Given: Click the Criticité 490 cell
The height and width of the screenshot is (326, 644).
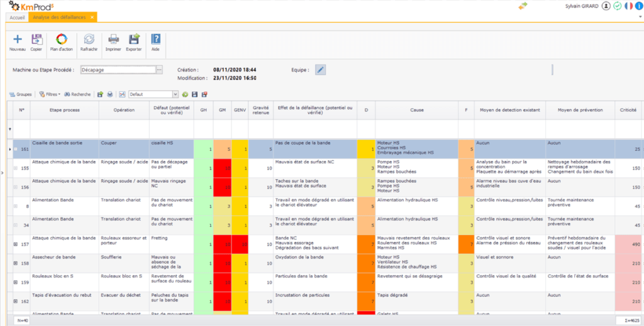Looking at the screenshot, I should (628, 244).
